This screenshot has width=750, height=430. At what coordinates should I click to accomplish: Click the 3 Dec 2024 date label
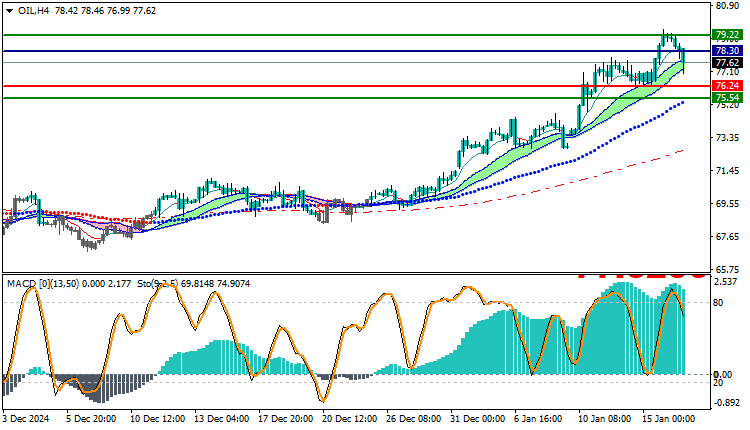[25, 419]
